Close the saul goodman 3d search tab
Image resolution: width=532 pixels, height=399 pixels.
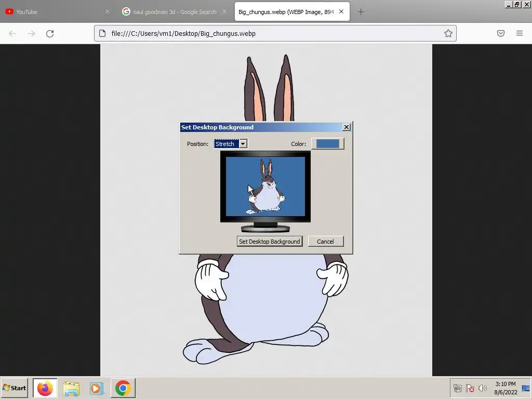point(224,11)
